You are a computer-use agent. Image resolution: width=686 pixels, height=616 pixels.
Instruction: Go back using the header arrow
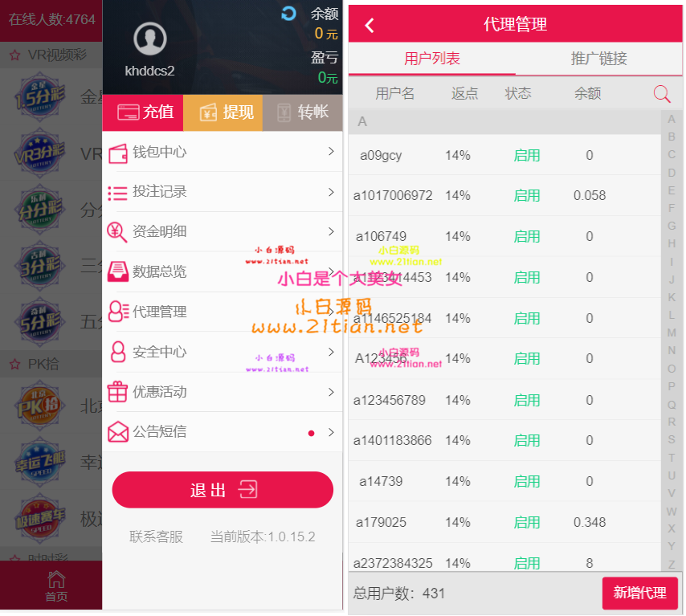tap(370, 26)
